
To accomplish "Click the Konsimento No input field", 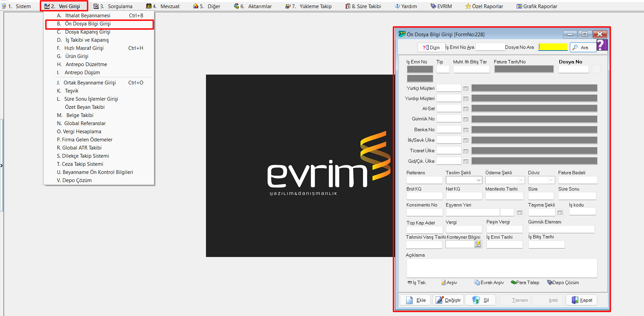I will tap(424, 212).
